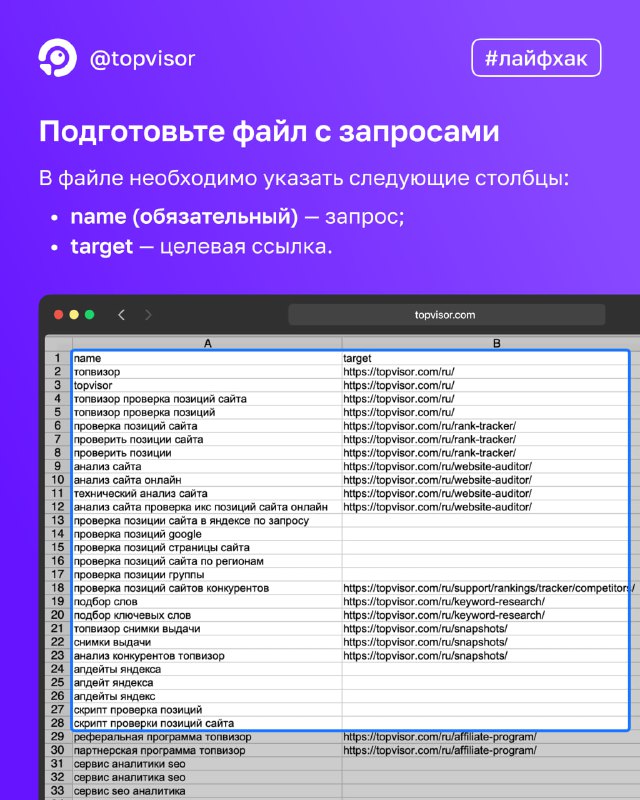This screenshot has width=640, height=800.
Task: Select 'технический анализ сайта' cell
Action: [x=207, y=493]
